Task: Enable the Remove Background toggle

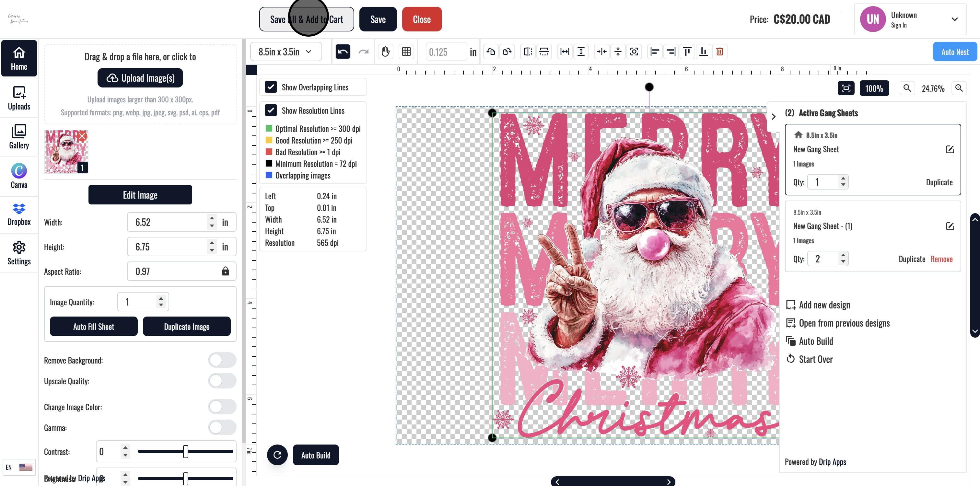Action: pyautogui.click(x=222, y=360)
